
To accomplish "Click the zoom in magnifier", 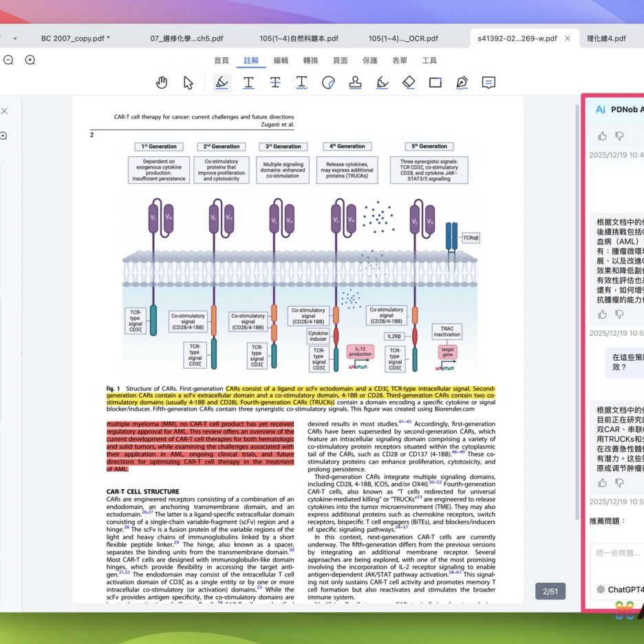I will pos(30,60).
